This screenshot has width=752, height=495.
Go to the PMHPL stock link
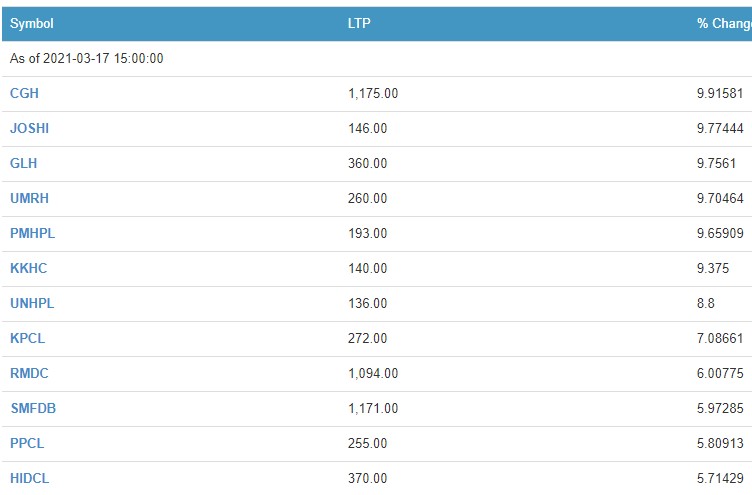31,233
